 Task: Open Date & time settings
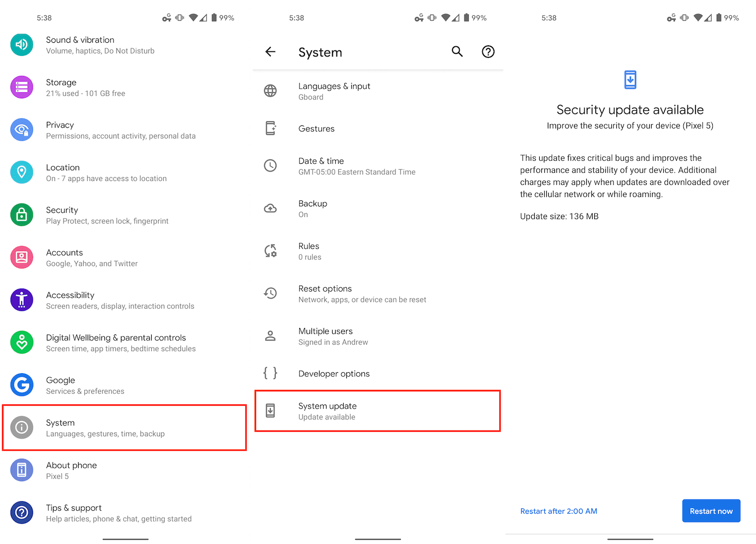(377, 166)
